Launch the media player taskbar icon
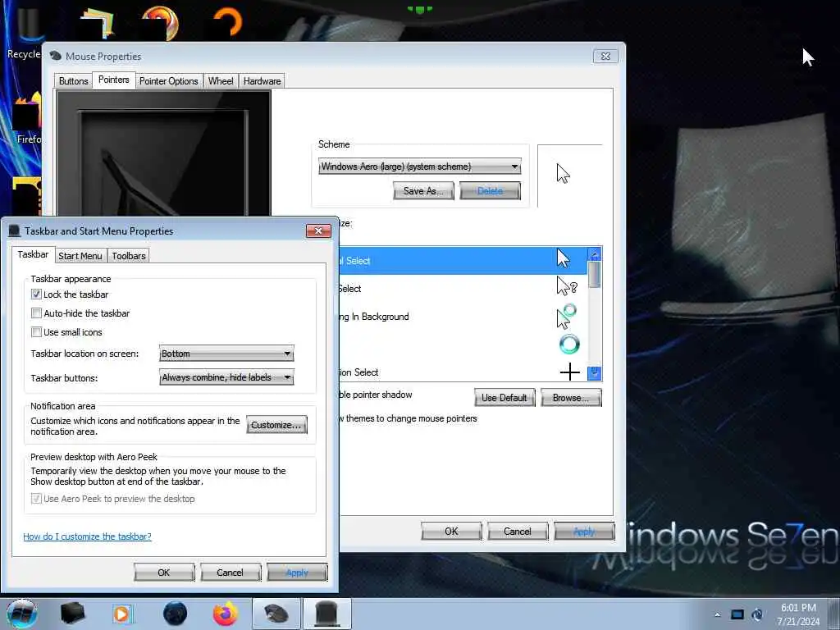840x630 pixels. point(122,614)
